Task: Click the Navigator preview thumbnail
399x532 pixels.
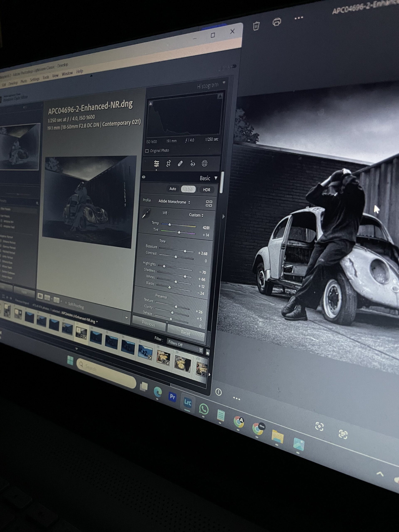Action: click(20, 147)
